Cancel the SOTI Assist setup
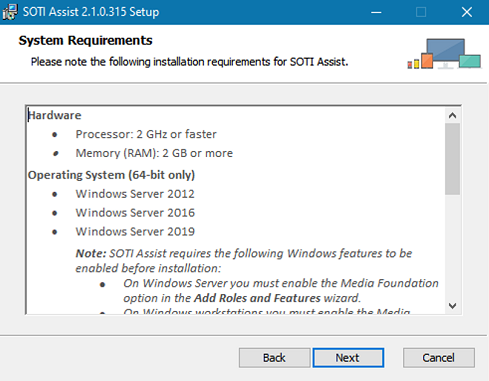The height and width of the screenshot is (381, 489). 439,358
